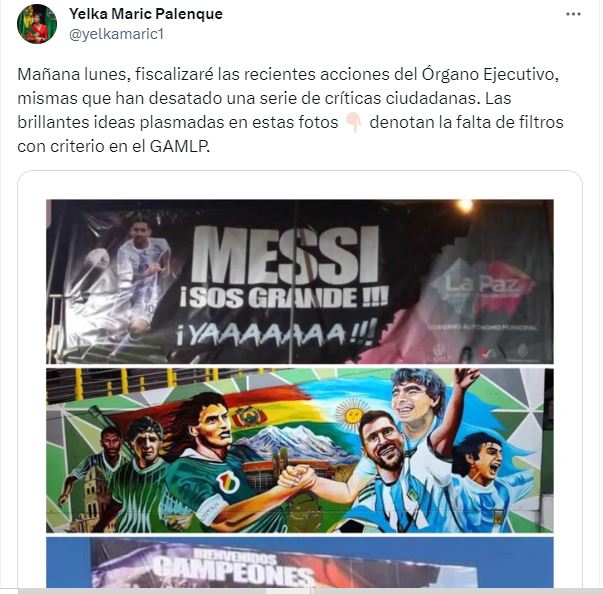Click the horizontal scrollbar at the bottom
603x594 pixels.
click(x=302, y=591)
